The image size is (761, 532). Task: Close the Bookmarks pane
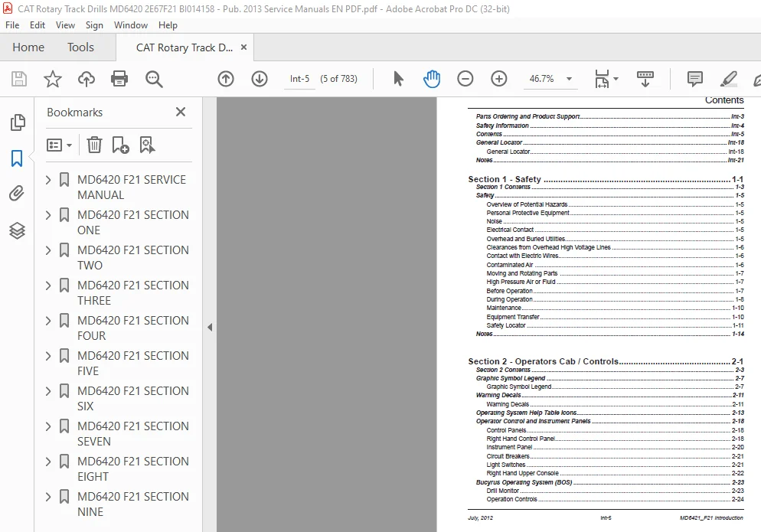click(x=181, y=112)
